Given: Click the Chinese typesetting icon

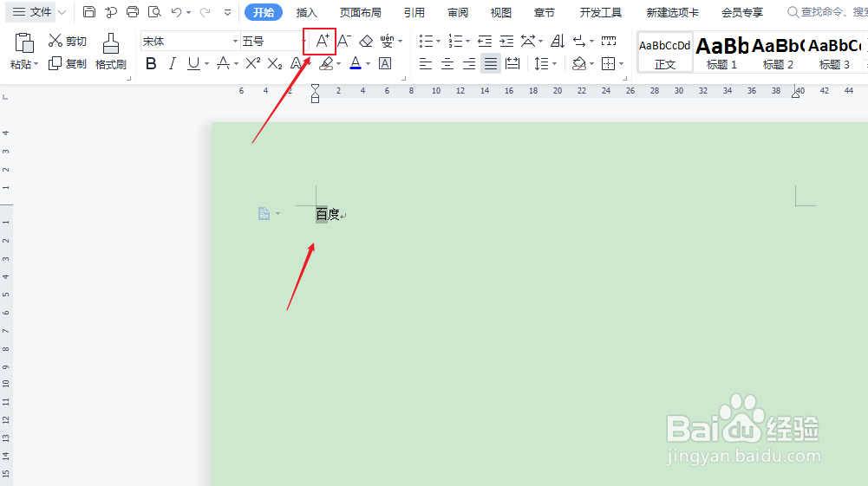Looking at the screenshot, I should click(529, 41).
